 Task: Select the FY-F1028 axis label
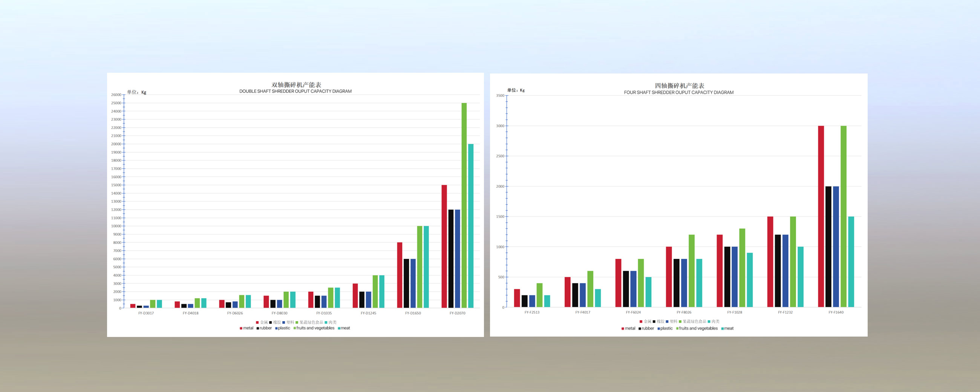pyautogui.click(x=735, y=312)
